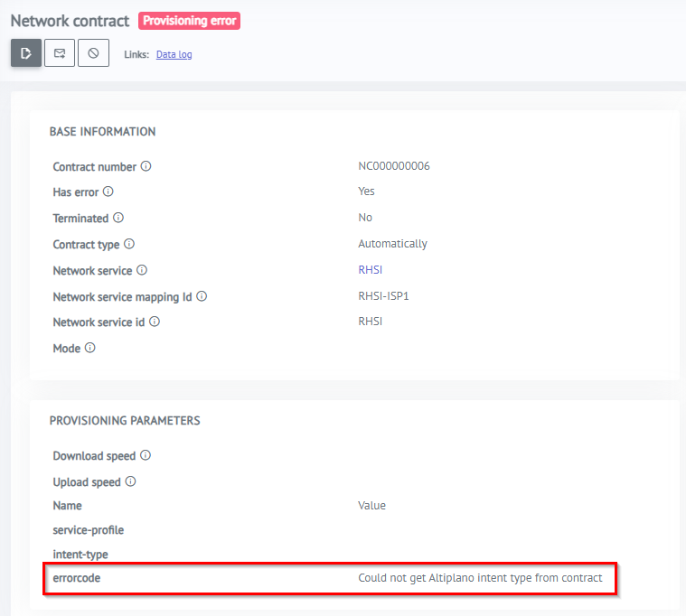
Task: Click info icon next to Network service mapping Id
Action: pos(202,296)
